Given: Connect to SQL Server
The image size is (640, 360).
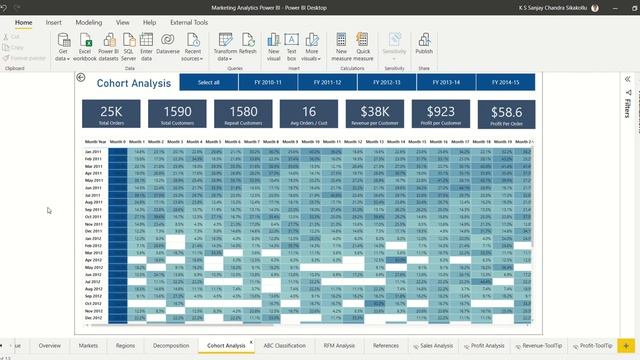Looking at the screenshot, I should click(x=128, y=47).
